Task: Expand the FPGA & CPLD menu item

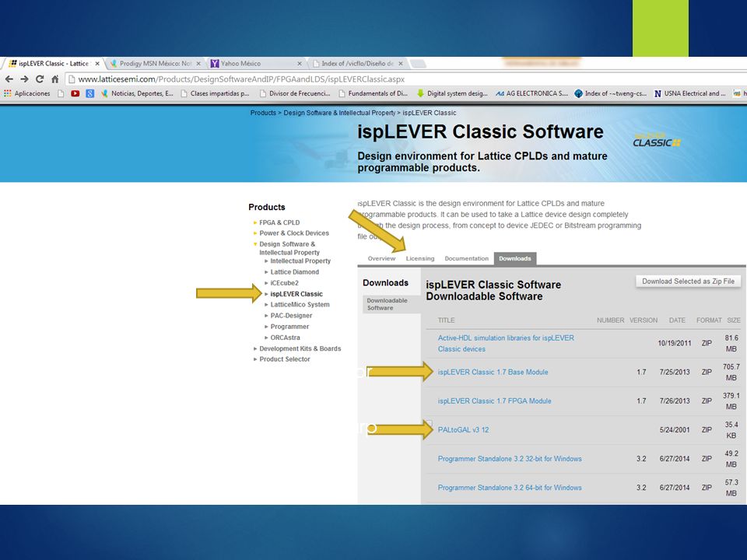Action: tap(279, 222)
